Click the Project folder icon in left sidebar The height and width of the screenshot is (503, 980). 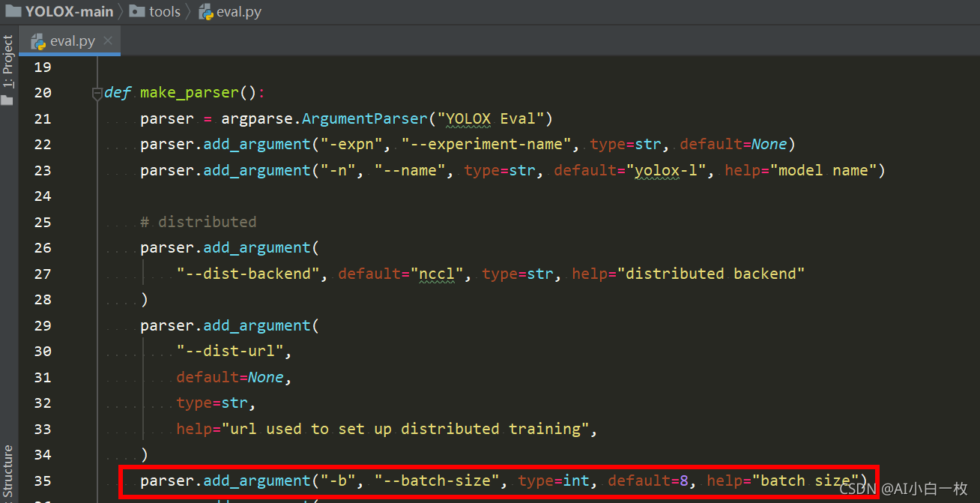coord(7,100)
